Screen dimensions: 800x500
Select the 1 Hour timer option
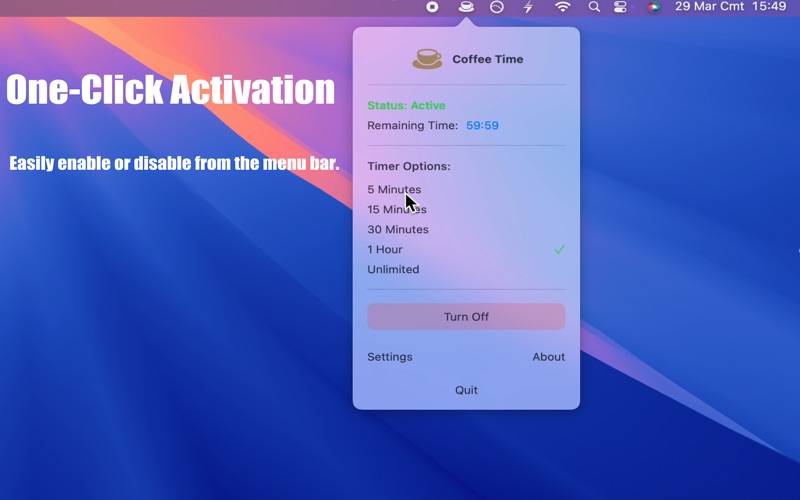385,249
